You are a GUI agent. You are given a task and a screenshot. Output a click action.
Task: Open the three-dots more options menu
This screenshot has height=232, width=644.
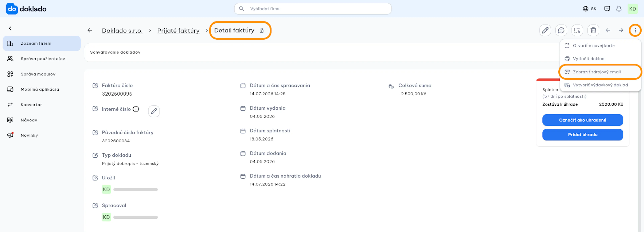click(635, 31)
